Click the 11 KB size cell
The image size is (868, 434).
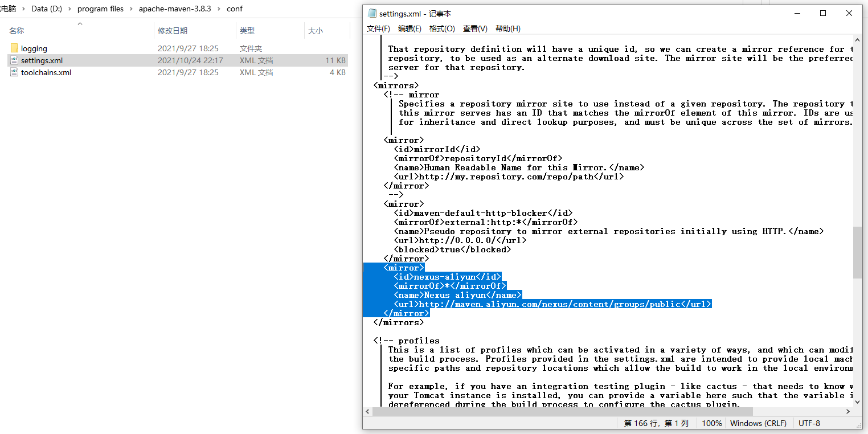click(335, 60)
